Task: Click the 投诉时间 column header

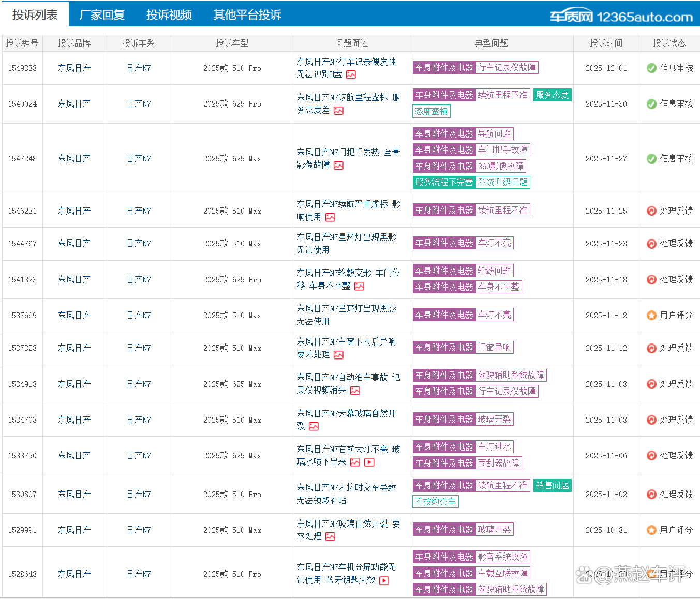Action: click(606, 43)
